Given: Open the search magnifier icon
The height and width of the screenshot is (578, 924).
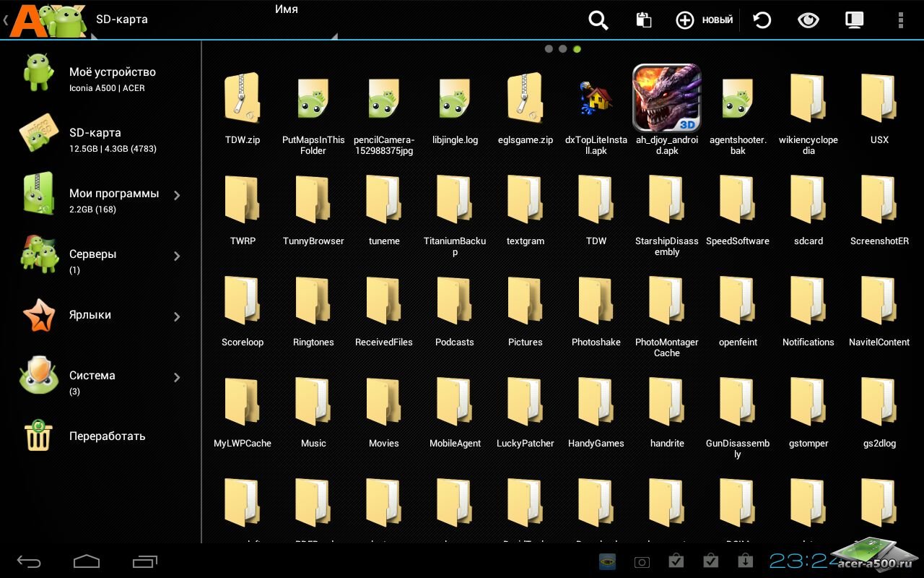Looking at the screenshot, I should tap(598, 20).
